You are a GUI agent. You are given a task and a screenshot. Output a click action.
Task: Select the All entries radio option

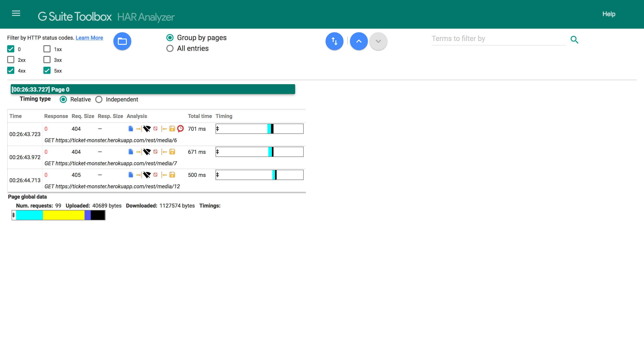170,48
